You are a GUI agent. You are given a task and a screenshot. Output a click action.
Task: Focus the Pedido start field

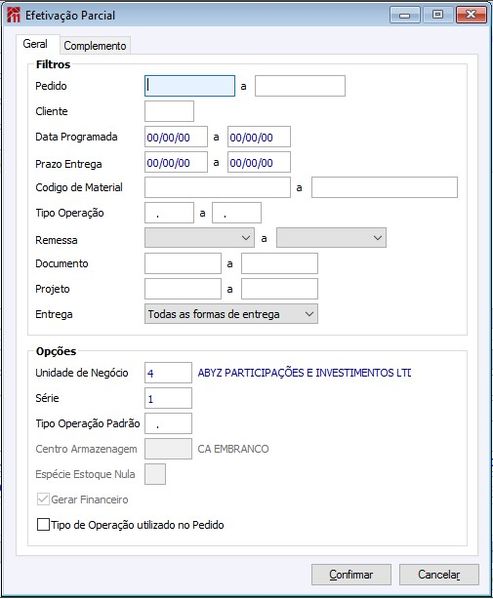coord(189,86)
